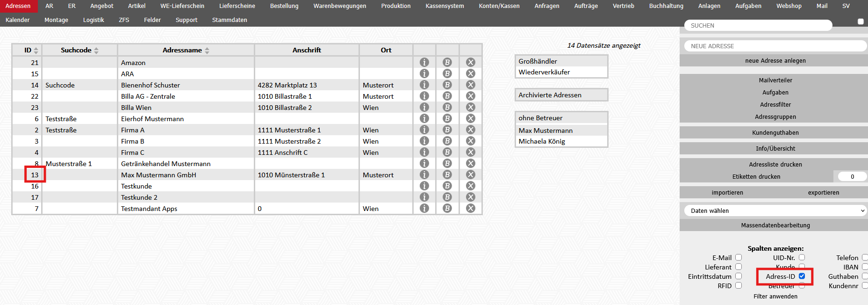Open info icon for Amazon row
Image resolution: width=868 pixels, height=305 pixels.
pyautogui.click(x=424, y=62)
